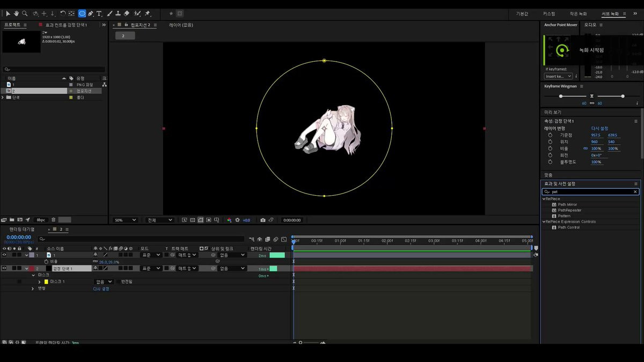Image resolution: width=644 pixels, height=362 pixels.
Task: Select the Eraser tool
Action: [x=127, y=13]
